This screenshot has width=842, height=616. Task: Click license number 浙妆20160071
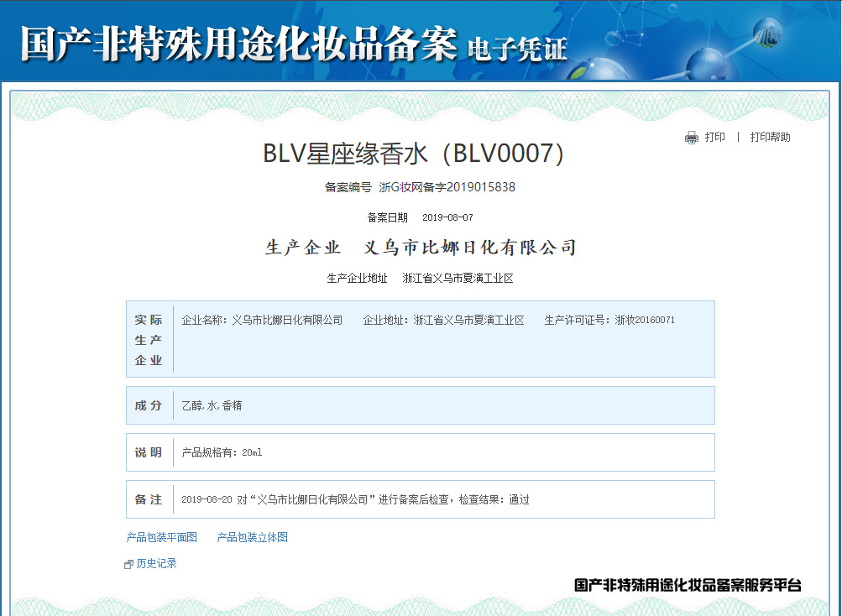[645, 320]
